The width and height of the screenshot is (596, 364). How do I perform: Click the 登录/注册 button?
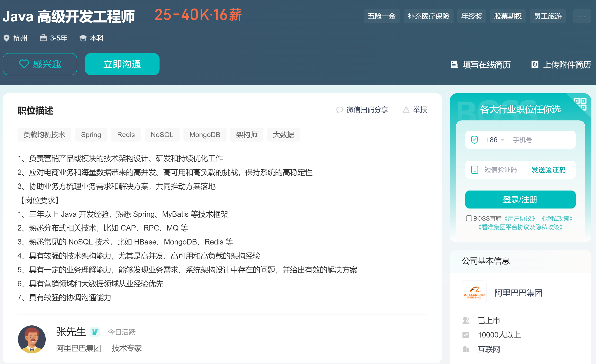click(520, 200)
